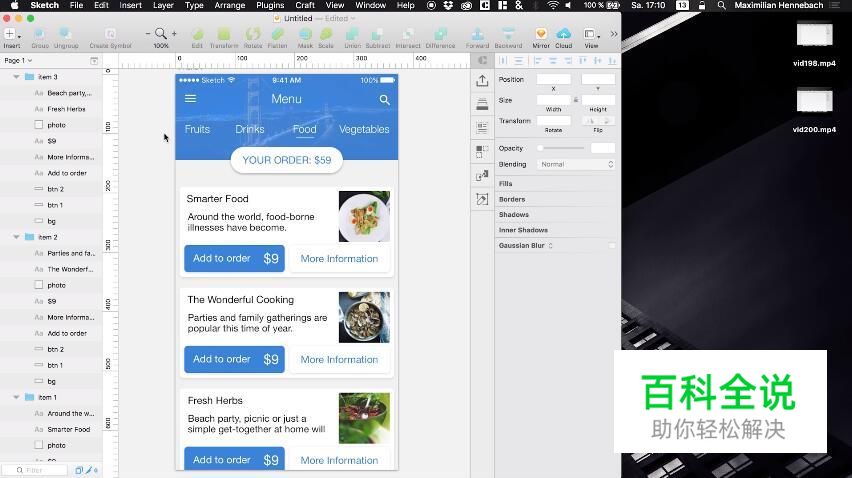The image size is (852, 478).
Task: Open the Arrange menu
Action: [x=229, y=5]
